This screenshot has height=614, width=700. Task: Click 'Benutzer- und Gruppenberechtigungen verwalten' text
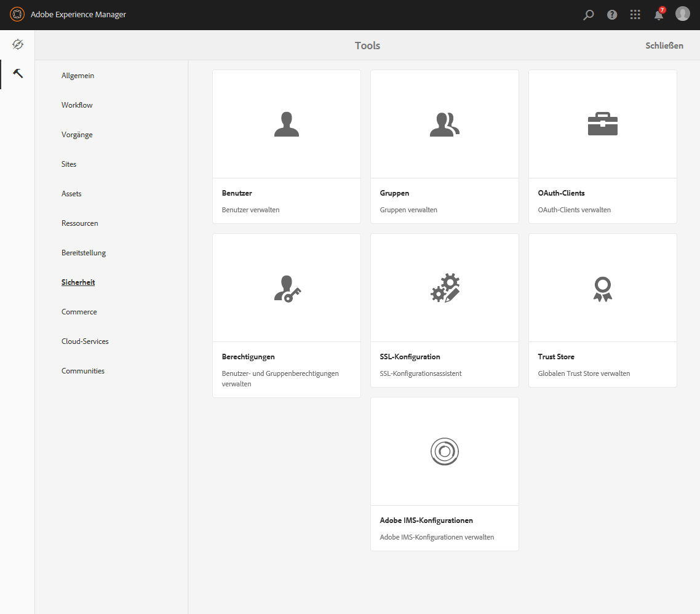(x=280, y=378)
